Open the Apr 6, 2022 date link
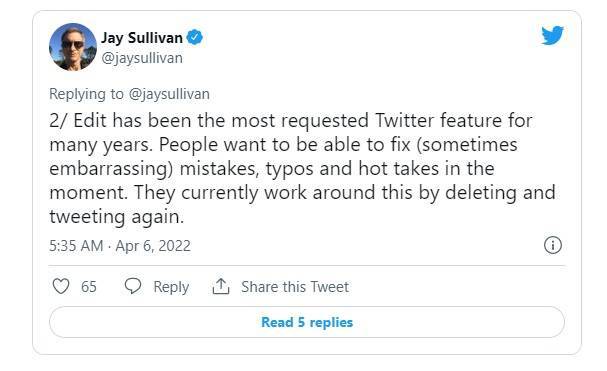The image size is (607, 371). coord(153,246)
